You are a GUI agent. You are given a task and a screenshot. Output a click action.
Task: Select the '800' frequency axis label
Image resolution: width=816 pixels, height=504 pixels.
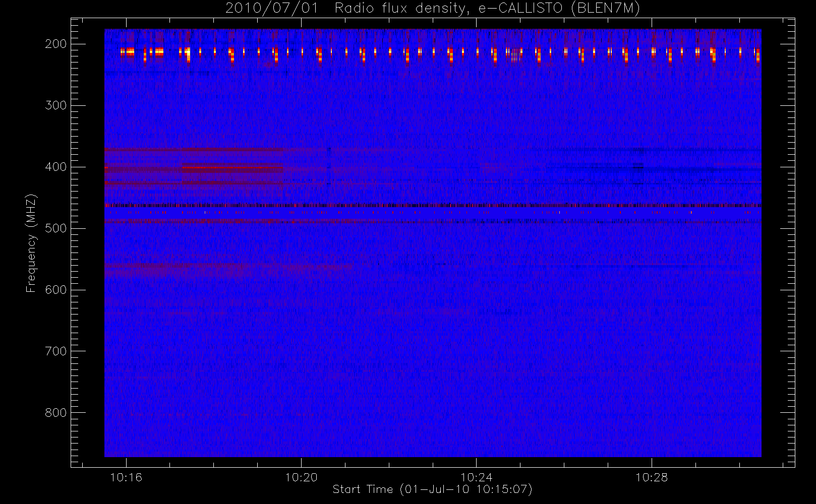tap(56, 413)
